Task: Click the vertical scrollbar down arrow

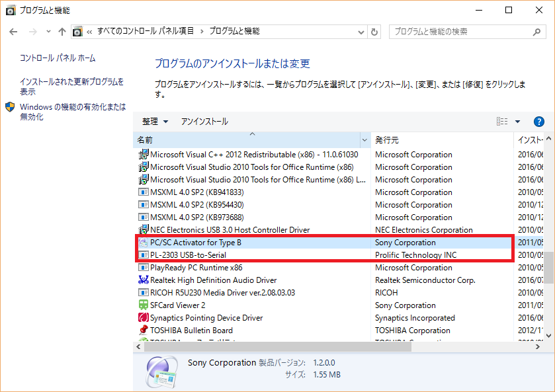Action: [x=548, y=336]
